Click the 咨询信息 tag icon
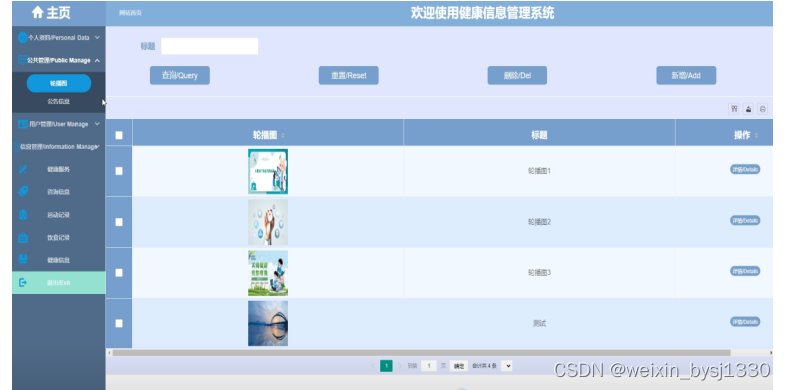Image resolution: width=786 pixels, height=390 pixels. coord(23,191)
